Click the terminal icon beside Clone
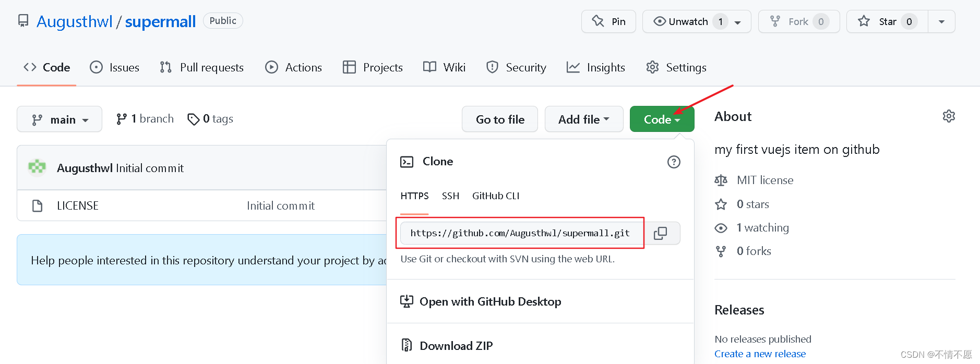 click(x=407, y=162)
